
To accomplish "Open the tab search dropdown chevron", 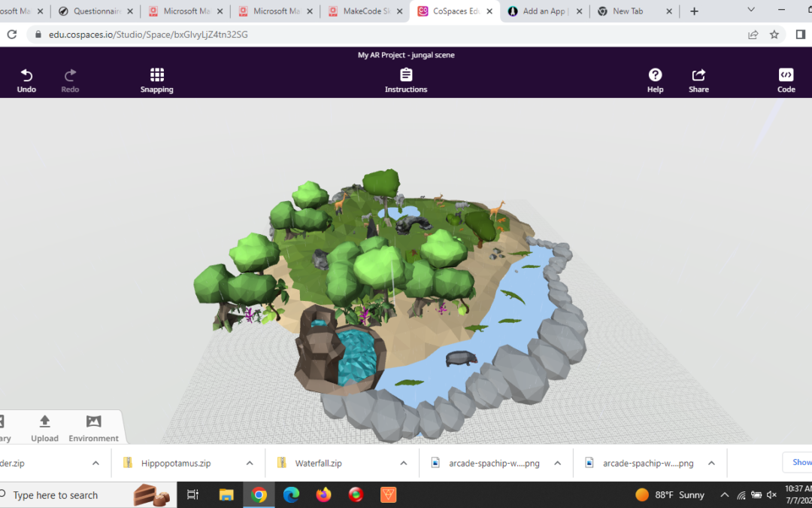I will tap(751, 10).
